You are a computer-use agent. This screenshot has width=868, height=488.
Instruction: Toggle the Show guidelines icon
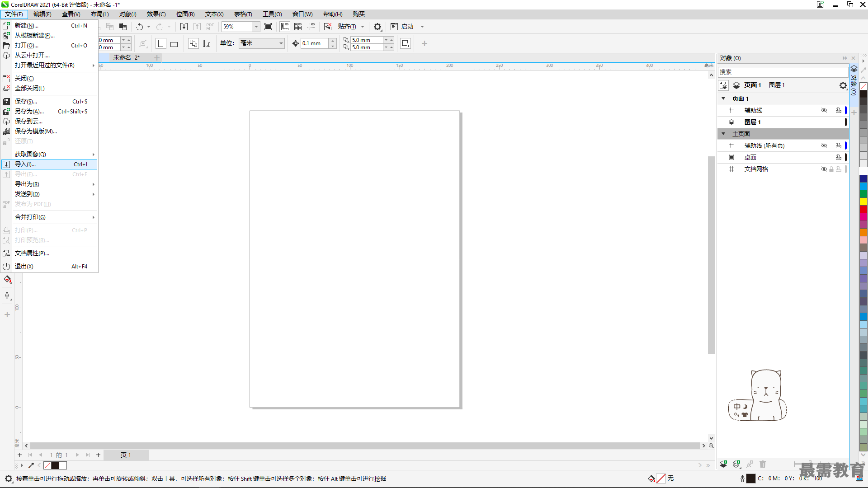[311, 27]
